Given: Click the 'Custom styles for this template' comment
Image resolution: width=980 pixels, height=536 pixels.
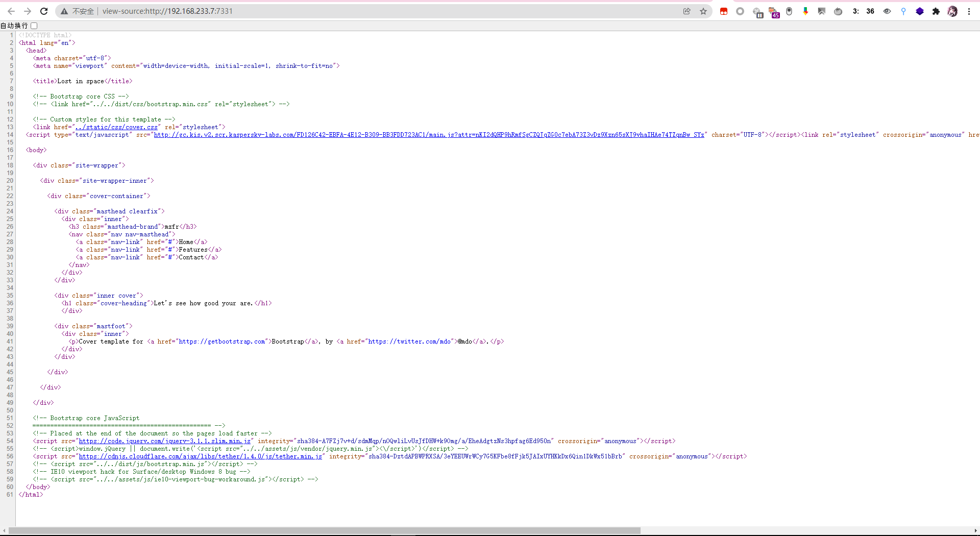Looking at the screenshot, I should (x=104, y=119).
